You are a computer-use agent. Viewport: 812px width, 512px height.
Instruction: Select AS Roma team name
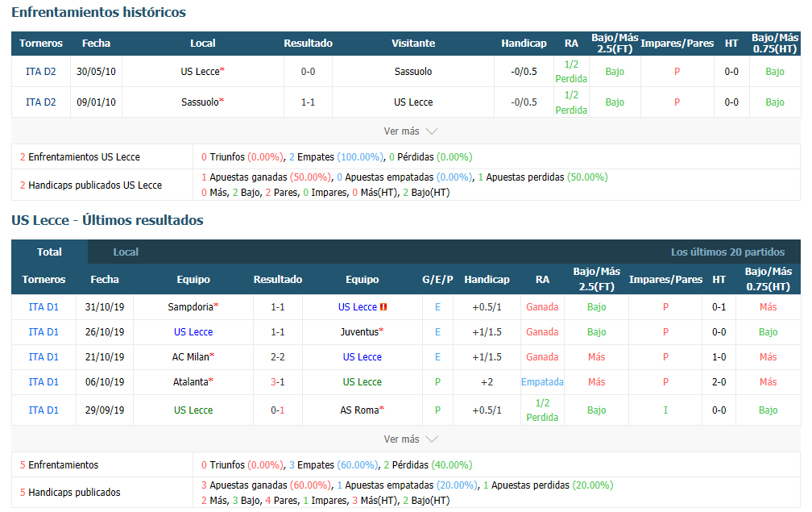(x=359, y=410)
